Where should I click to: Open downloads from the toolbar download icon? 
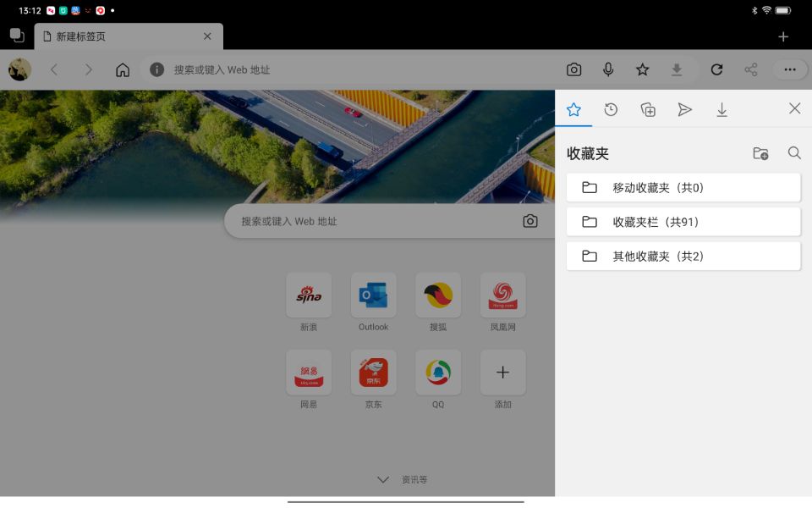[x=676, y=69]
